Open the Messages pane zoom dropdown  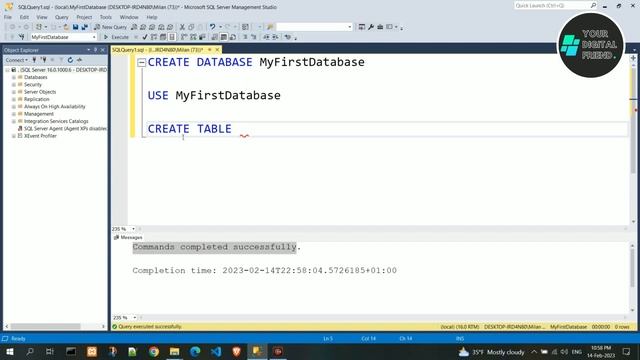tap(134, 318)
